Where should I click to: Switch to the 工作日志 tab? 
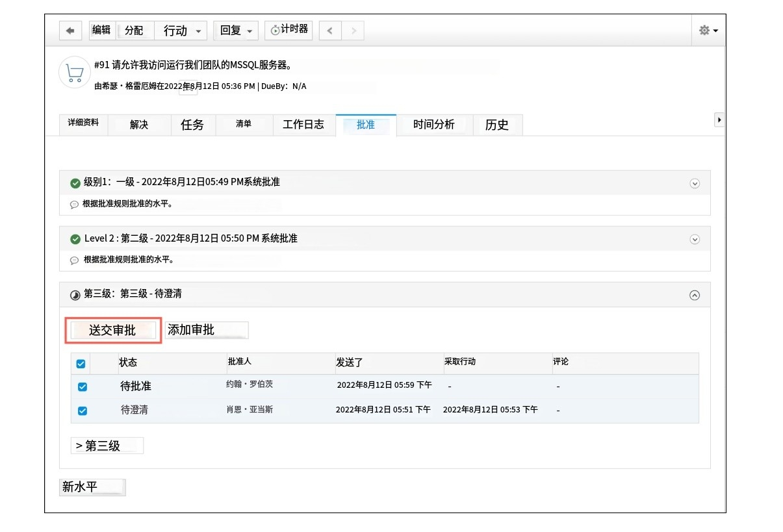[x=303, y=125]
